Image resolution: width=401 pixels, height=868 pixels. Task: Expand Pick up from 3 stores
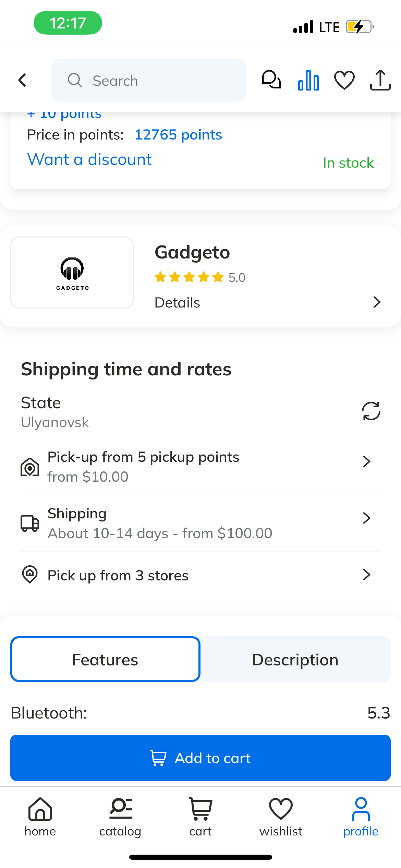pyautogui.click(x=366, y=575)
